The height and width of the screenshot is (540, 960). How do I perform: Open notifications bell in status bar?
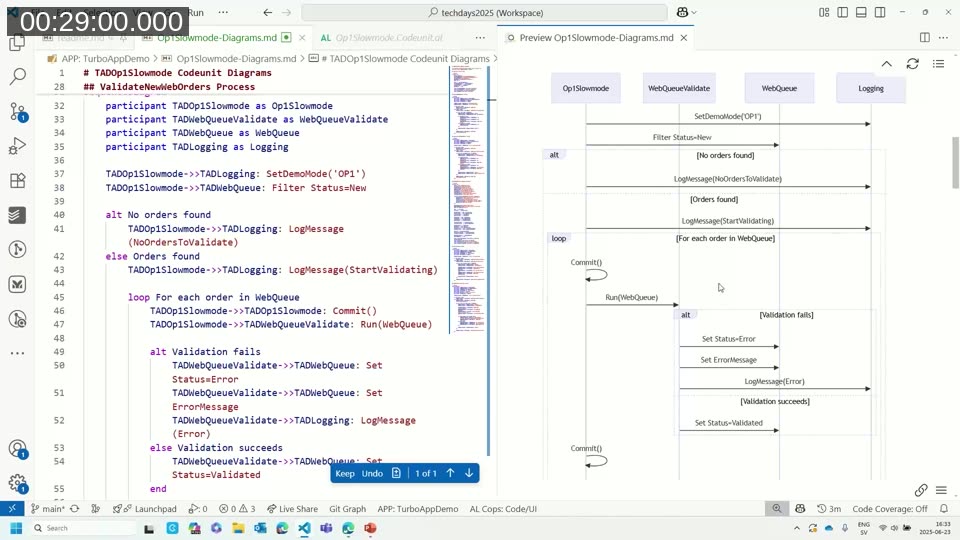[944, 509]
